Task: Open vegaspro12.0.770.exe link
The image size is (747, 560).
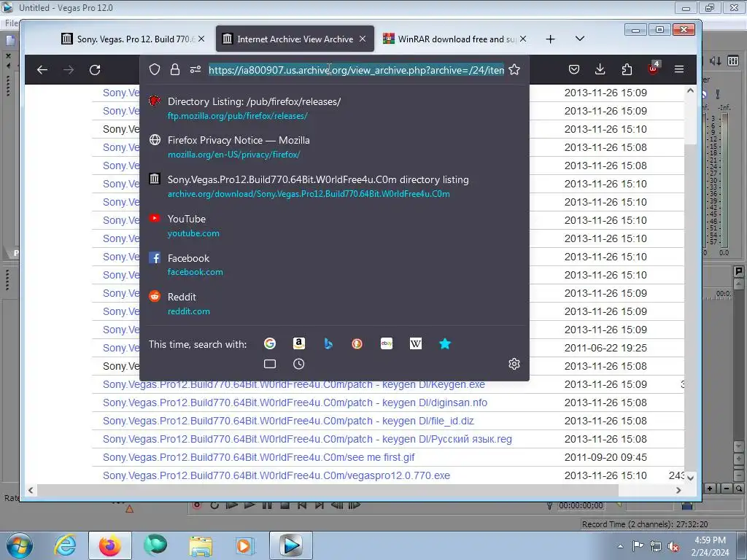Action: pyautogui.click(x=276, y=475)
